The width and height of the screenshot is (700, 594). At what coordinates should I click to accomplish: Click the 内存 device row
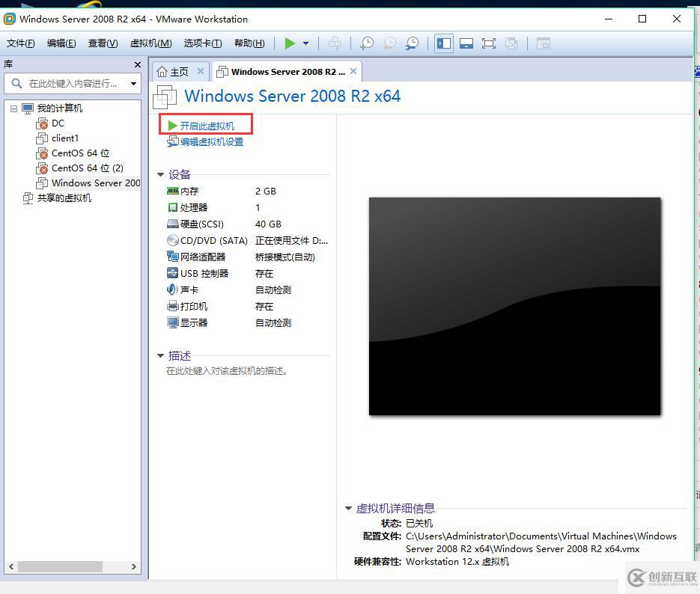pos(248,192)
